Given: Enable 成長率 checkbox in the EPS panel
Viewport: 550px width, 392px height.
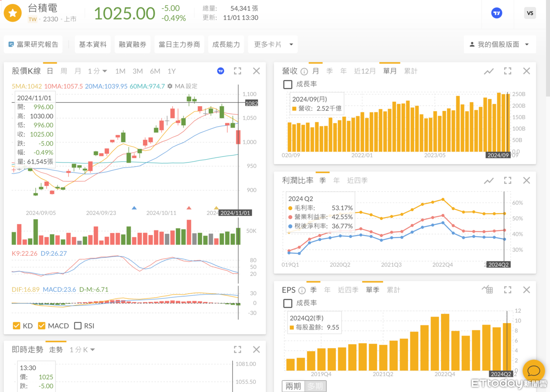Looking at the screenshot, I should (x=288, y=303).
